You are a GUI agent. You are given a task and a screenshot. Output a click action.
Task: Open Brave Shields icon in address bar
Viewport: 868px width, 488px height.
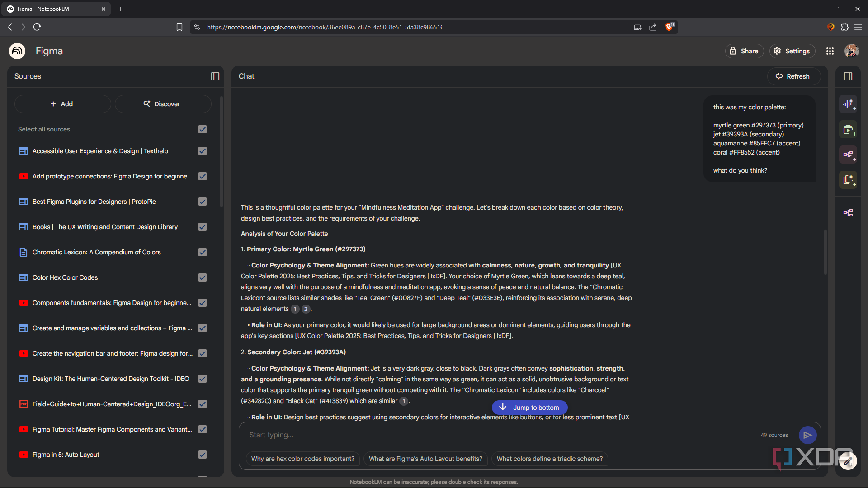(x=670, y=27)
